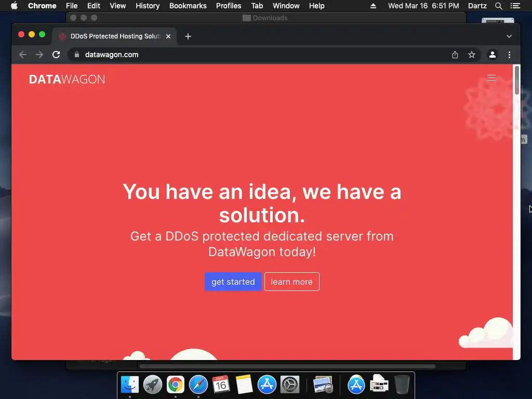Click Chrome icon in the Dock

[x=176, y=385]
